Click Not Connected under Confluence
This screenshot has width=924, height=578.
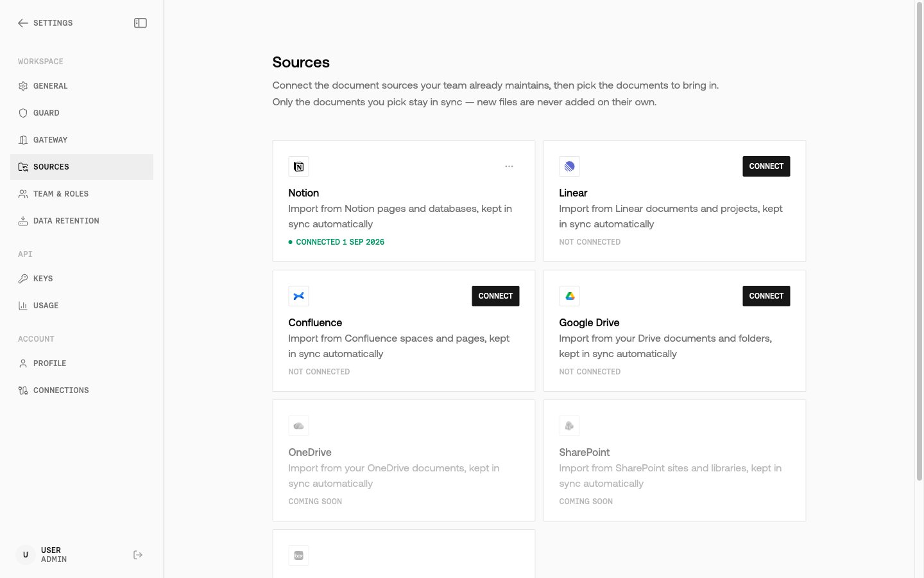click(319, 372)
